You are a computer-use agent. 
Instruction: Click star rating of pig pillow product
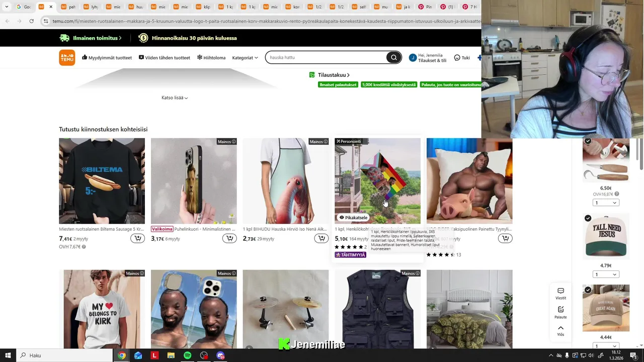coord(441,255)
